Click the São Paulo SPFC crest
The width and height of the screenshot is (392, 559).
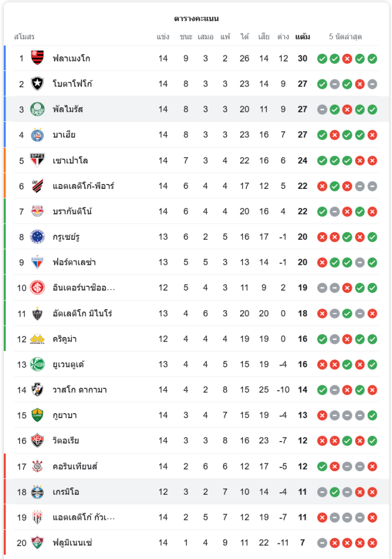click(x=37, y=160)
